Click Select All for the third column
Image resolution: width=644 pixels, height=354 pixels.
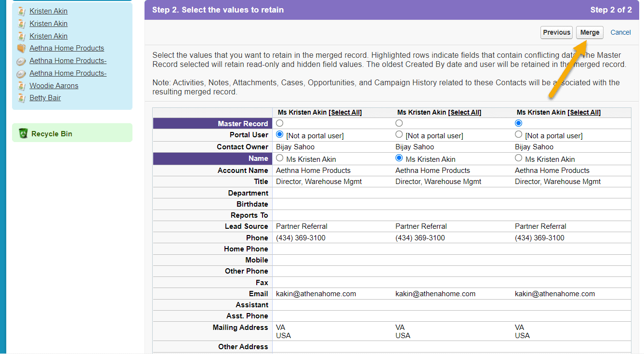click(x=584, y=112)
